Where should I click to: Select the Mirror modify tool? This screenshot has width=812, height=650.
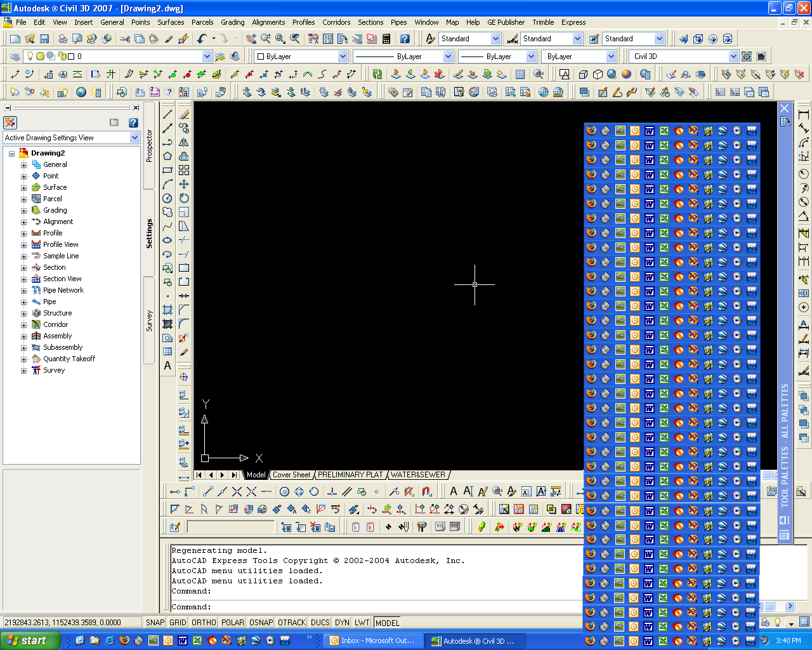(x=184, y=142)
